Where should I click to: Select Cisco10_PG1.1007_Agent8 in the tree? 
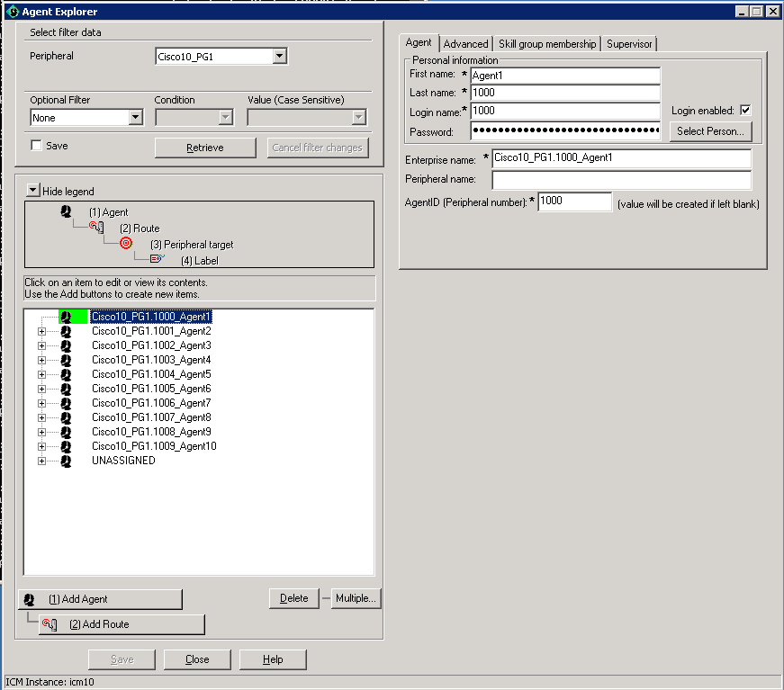151,417
